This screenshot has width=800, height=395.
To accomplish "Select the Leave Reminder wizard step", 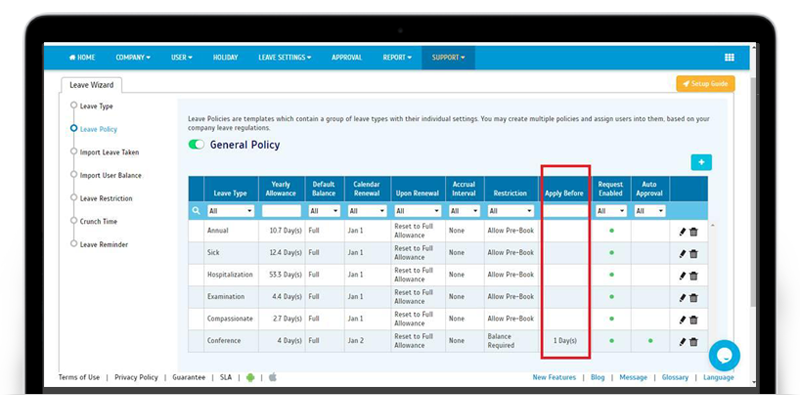I will pyautogui.click(x=99, y=244).
